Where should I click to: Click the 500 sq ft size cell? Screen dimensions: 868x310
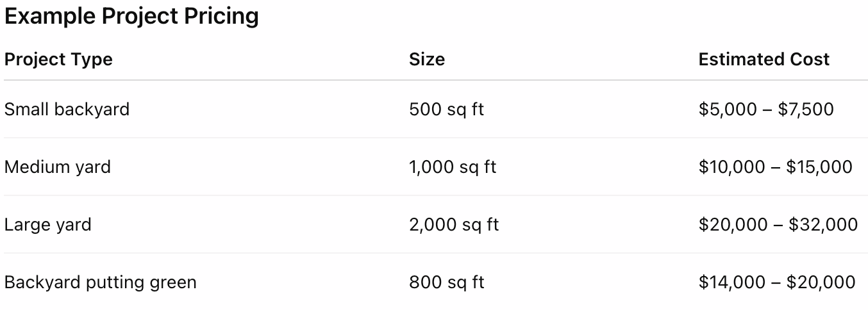click(446, 110)
